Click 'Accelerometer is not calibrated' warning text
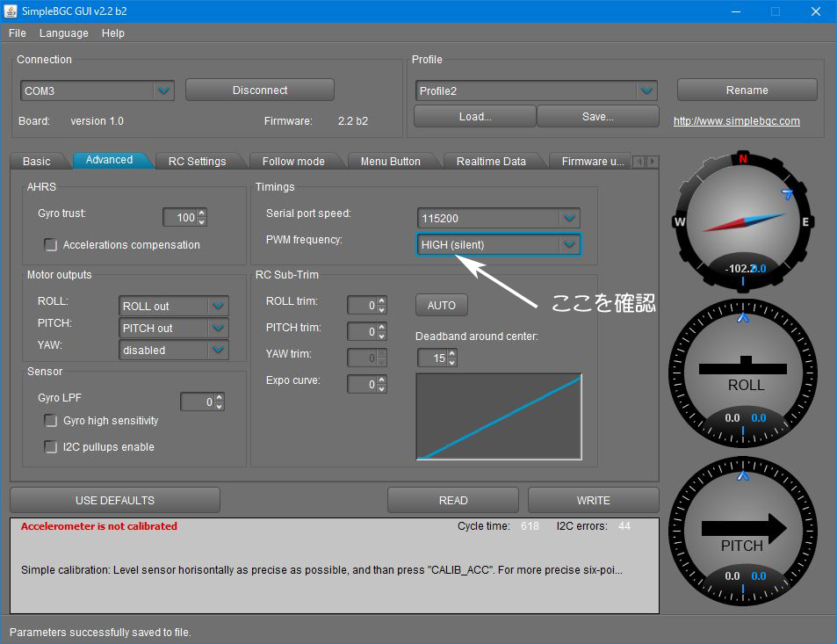Screen dimensions: 837x644 [98, 526]
